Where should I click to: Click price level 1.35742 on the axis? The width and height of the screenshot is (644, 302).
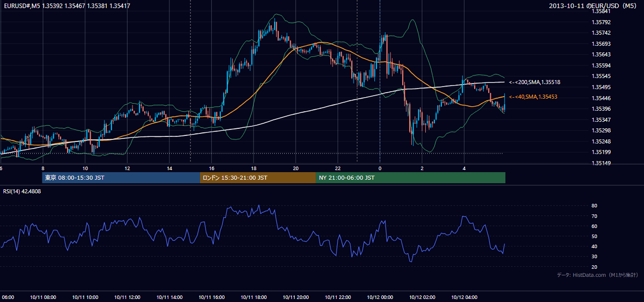point(601,33)
